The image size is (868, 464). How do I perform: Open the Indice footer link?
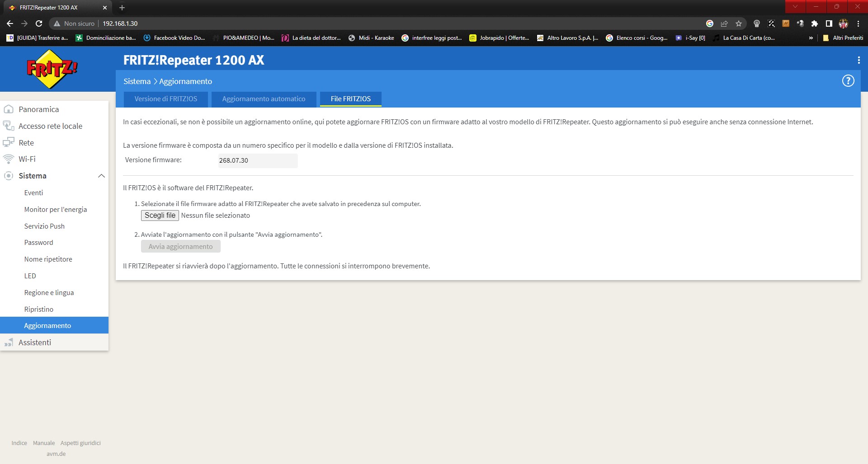pyautogui.click(x=19, y=443)
